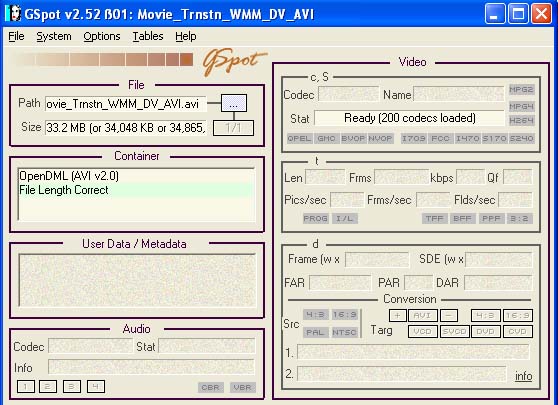Click the TFF field order indicator
The height and width of the screenshot is (405, 558).
(x=435, y=218)
